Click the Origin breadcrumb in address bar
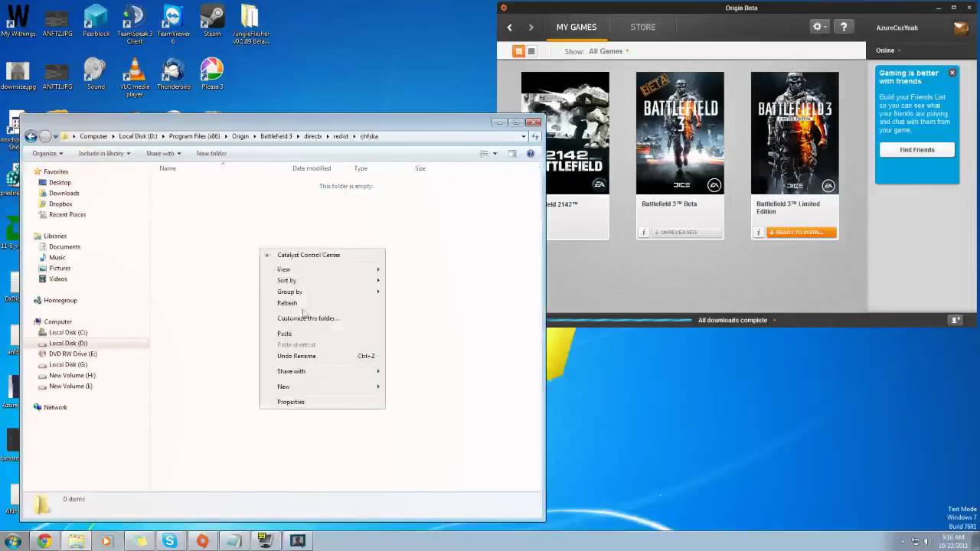980x551 pixels. [x=240, y=136]
